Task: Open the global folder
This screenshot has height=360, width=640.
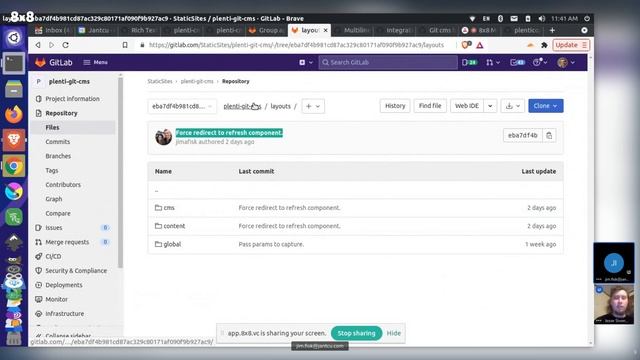Action: point(172,244)
